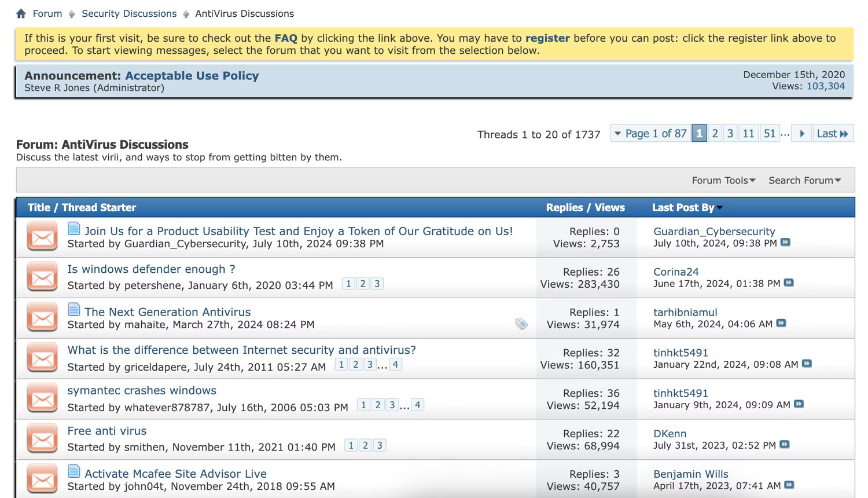Expand the Page 1 of 87 page selector

coord(650,133)
